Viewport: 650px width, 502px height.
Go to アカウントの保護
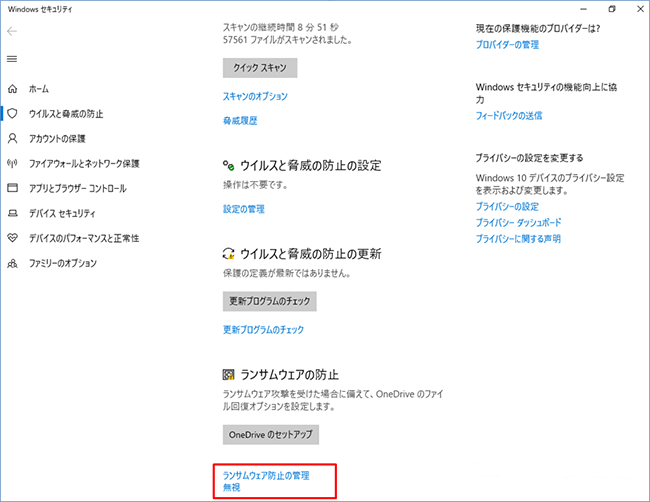[57, 138]
